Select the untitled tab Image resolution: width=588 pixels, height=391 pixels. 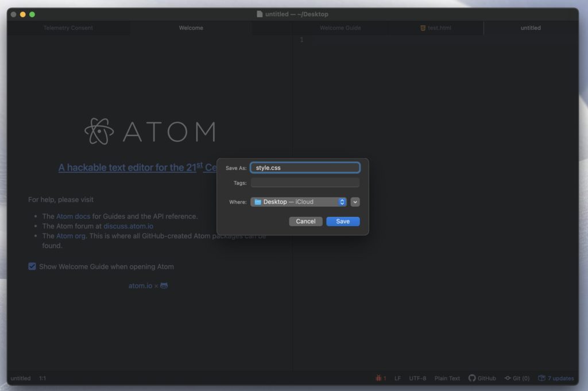(531, 28)
